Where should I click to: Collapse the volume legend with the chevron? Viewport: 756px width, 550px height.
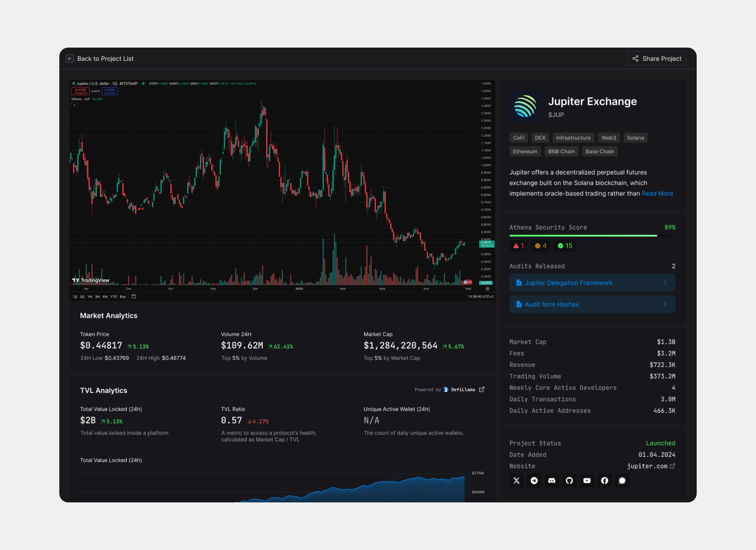point(74,105)
